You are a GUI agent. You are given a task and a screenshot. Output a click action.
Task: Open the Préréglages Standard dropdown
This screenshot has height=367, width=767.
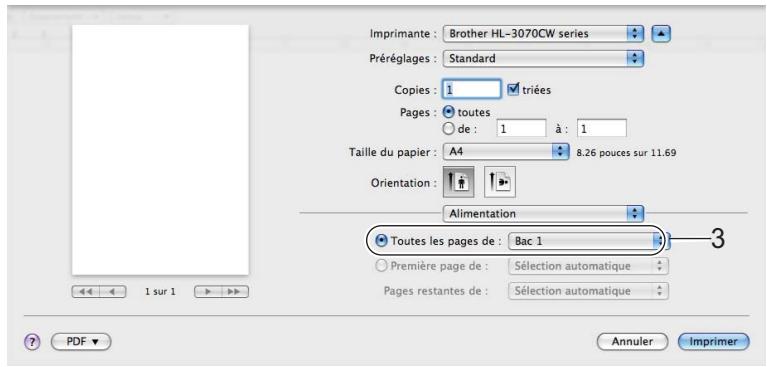(543, 59)
